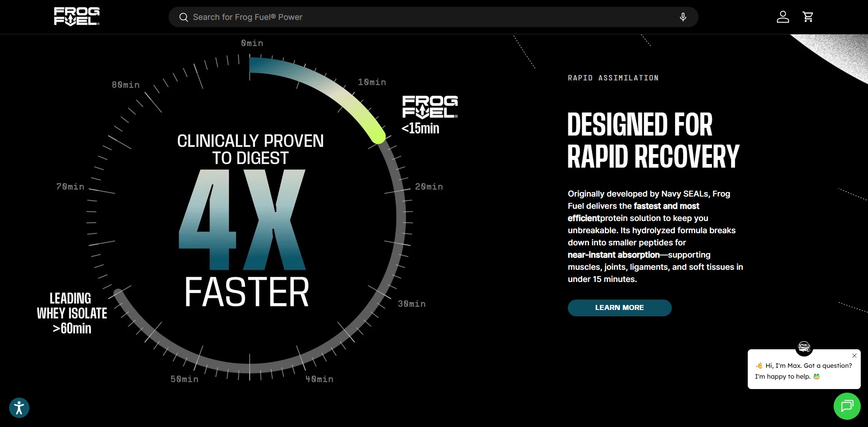Click the "FASTER" text in the dial

tap(247, 292)
